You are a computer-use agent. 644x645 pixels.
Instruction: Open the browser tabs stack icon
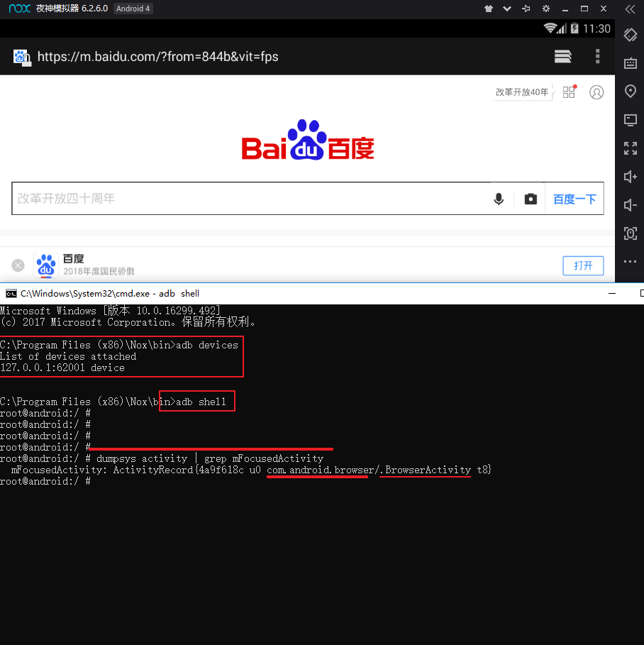point(562,56)
